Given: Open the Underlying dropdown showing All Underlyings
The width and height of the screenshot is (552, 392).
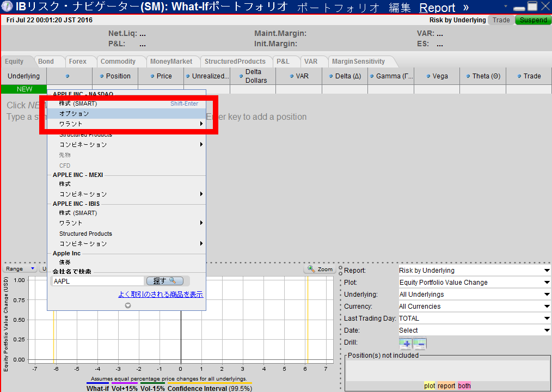Looking at the screenshot, I should 474,295.
